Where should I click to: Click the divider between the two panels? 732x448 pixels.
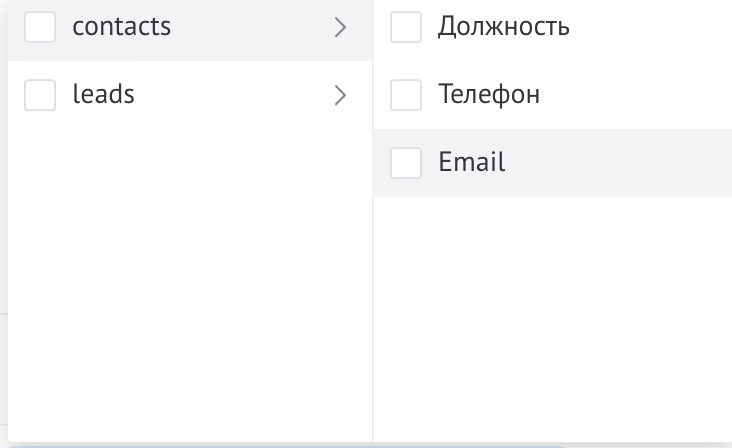(x=373, y=300)
